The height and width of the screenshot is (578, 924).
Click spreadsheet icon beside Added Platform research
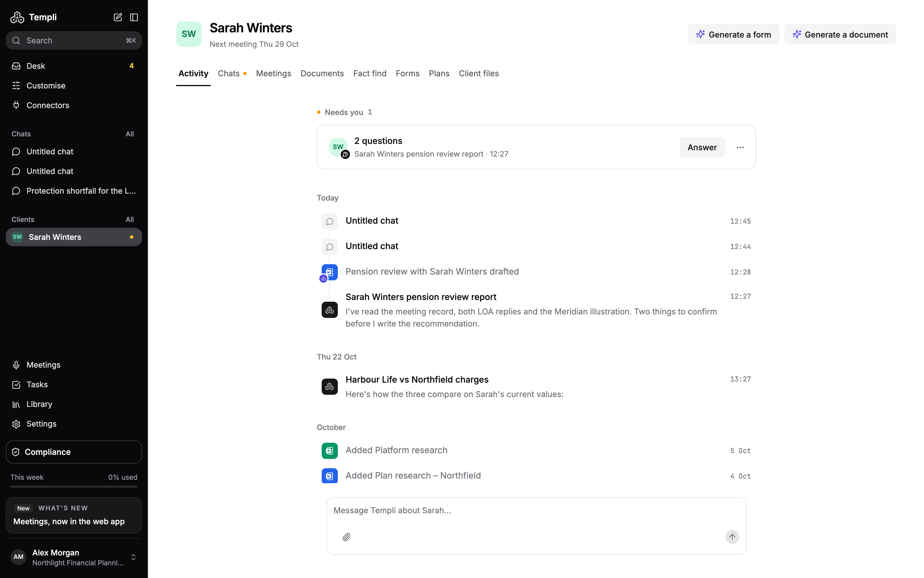[329, 451]
